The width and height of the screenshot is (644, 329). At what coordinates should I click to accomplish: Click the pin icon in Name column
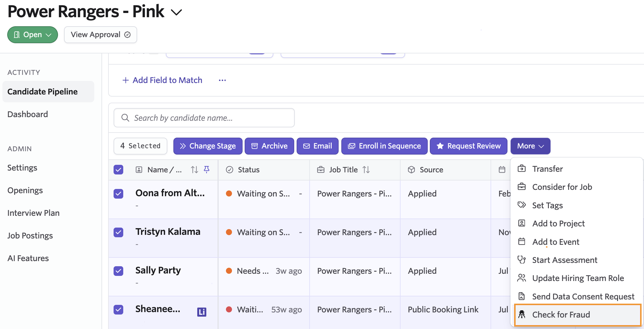[x=207, y=170]
